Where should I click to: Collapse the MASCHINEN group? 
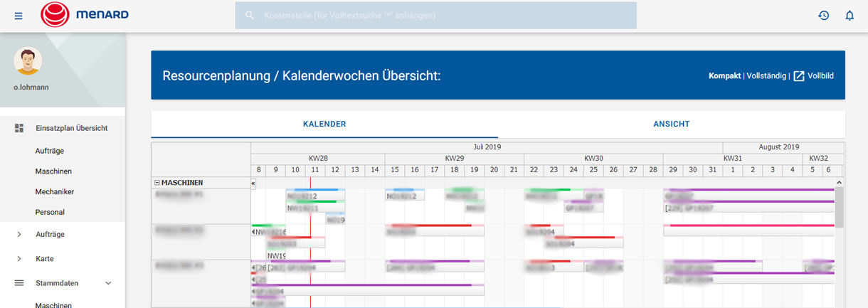[157, 183]
